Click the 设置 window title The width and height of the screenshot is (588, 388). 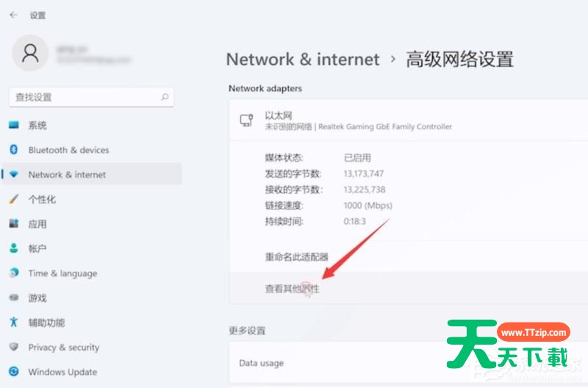[37, 15]
